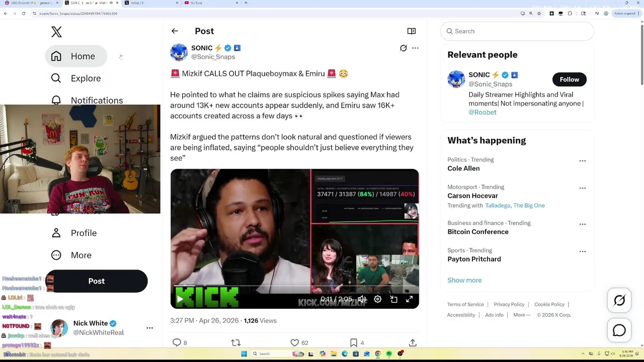The image size is (644, 362).
Task: Click the share icon under the post
Action: [x=413, y=343]
